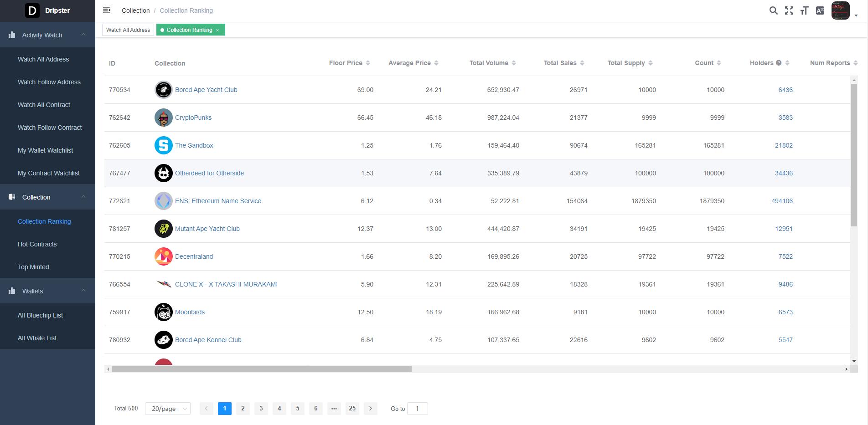
Task: Jump to page 25
Action: (352, 409)
